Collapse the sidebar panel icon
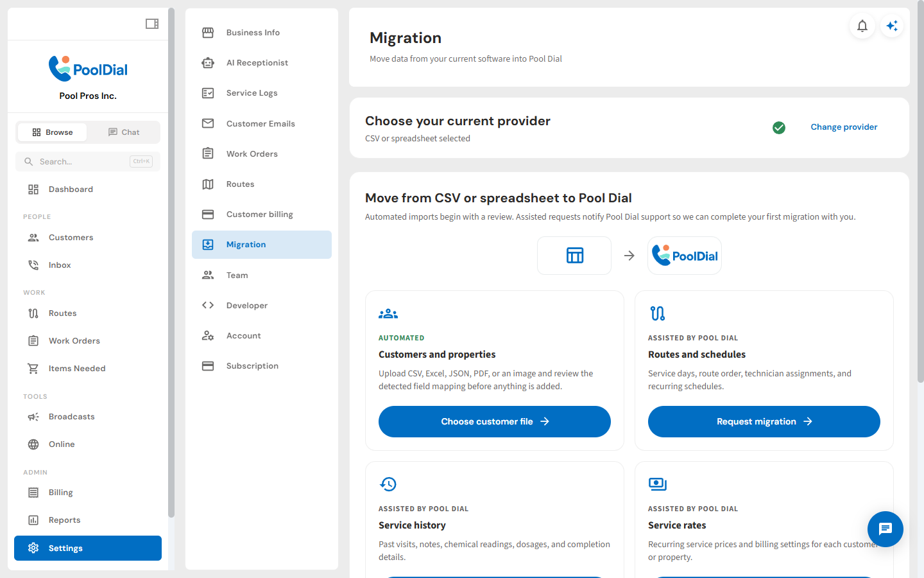This screenshot has width=924, height=578. 152,24
